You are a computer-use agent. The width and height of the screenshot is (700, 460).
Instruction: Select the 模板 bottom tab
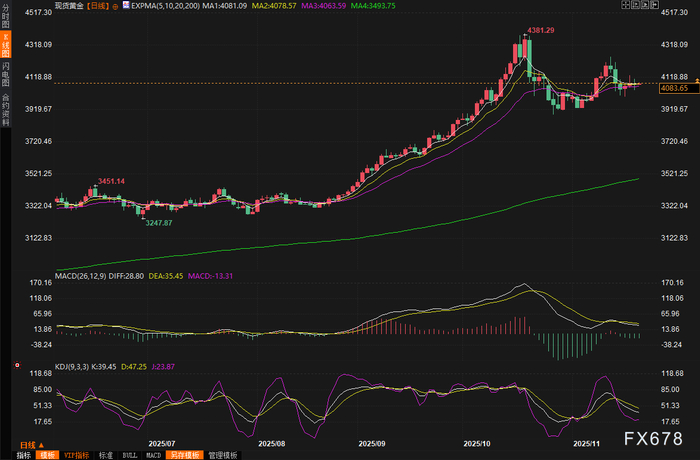(x=47, y=454)
